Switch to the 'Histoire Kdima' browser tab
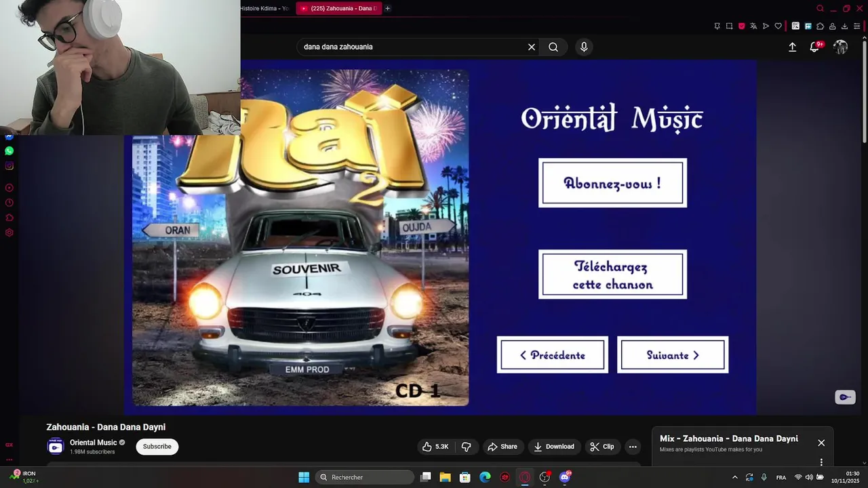Image resolution: width=868 pixels, height=488 pixels. point(267,8)
